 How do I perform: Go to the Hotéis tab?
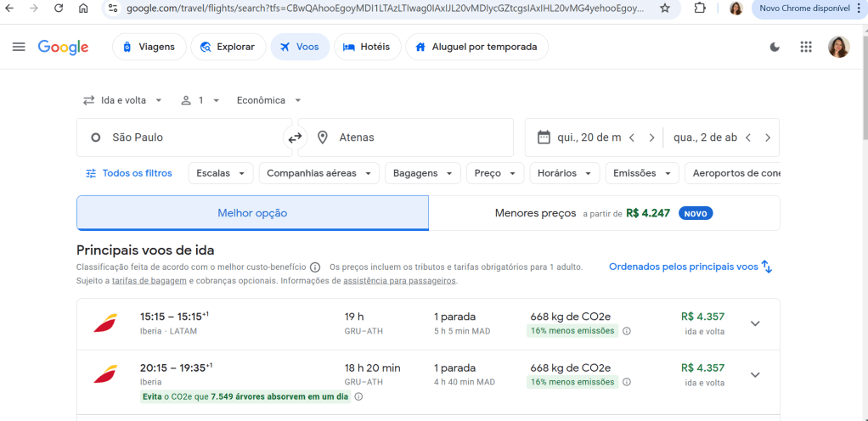pos(367,47)
